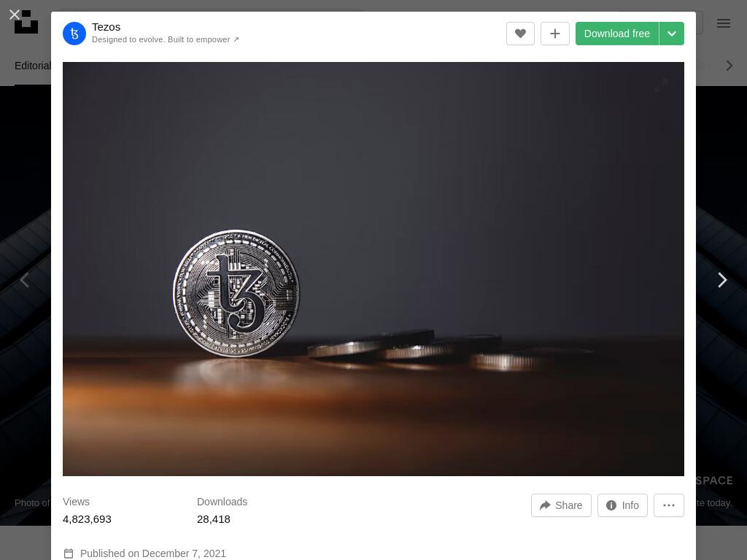Open Tezos username link
Screen dimensions: 747x560
click(107, 27)
